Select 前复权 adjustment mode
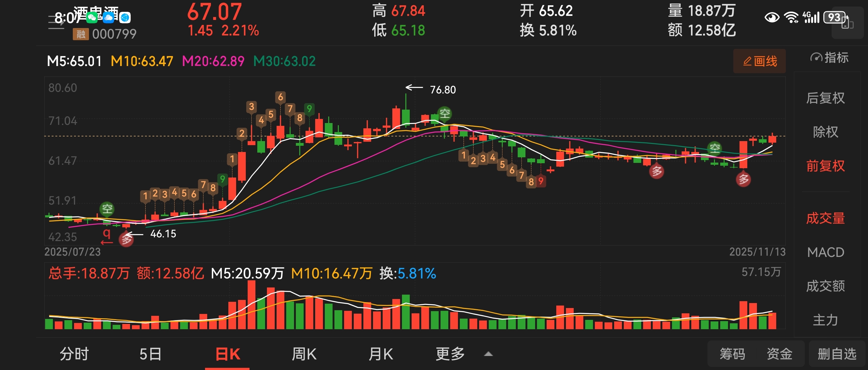The width and height of the screenshot is (868, 370). point(825,166)
